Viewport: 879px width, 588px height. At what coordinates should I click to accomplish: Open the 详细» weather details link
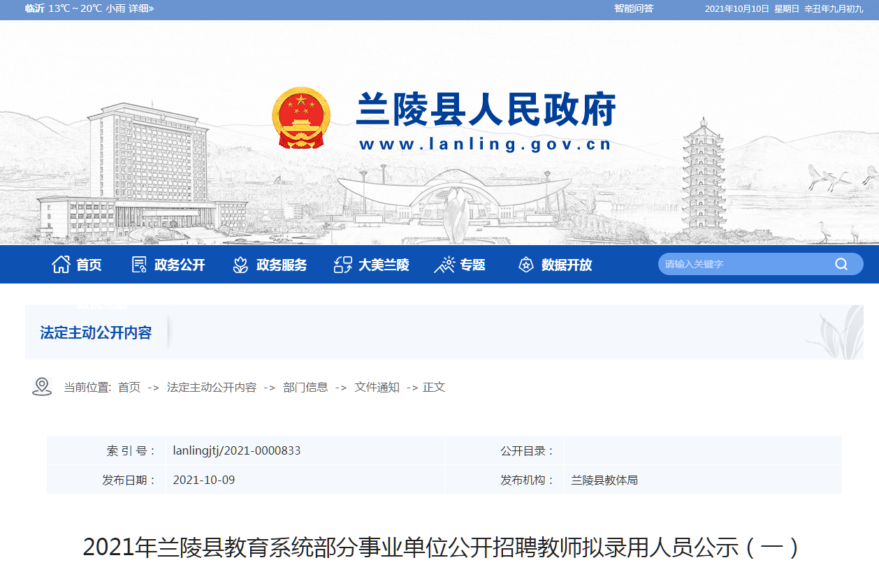(x=141, y=8)
